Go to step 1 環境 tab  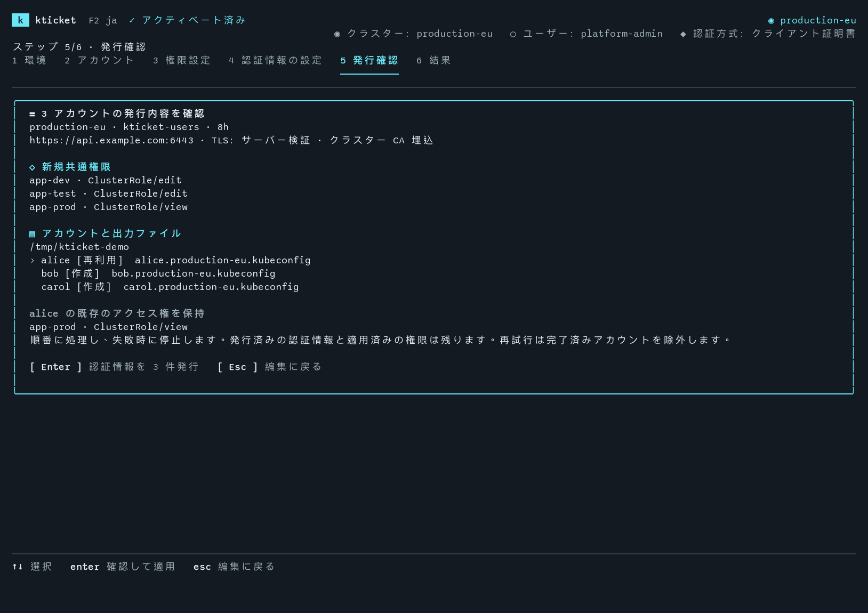coord(29,60)
